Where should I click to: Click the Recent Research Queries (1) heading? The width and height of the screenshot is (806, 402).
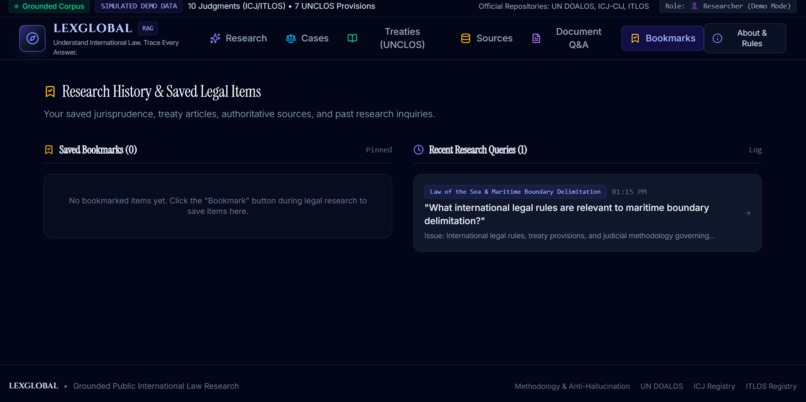tap(478, 150)
